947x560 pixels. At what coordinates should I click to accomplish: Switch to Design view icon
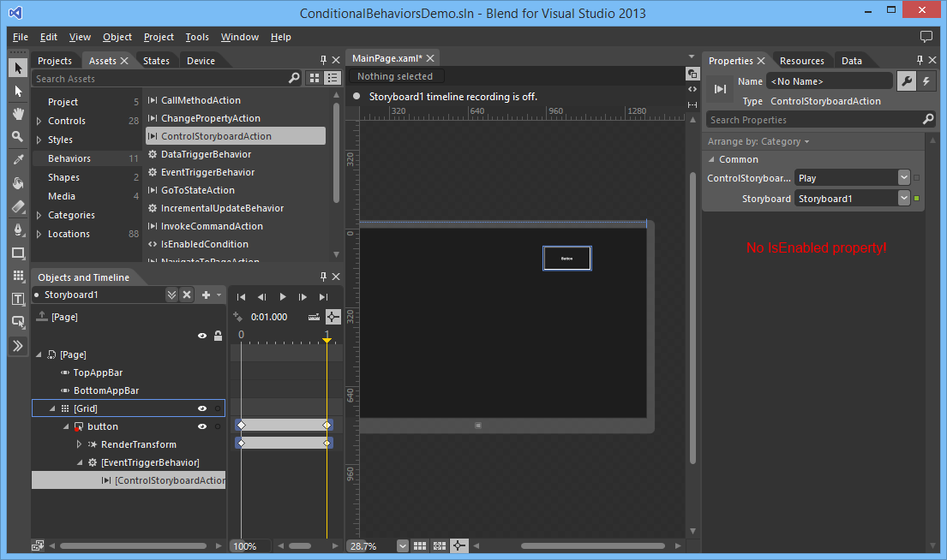(692, 74)
